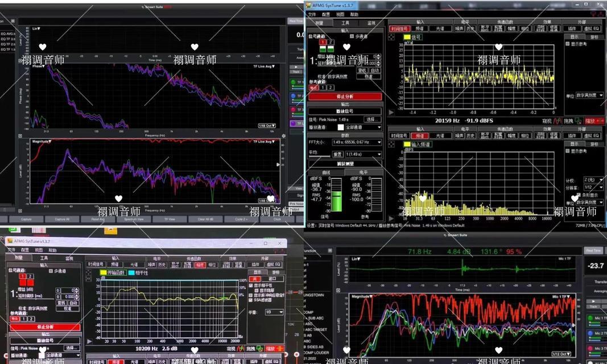Tick 显示参考 in the time-signal display panel

(568, 44)
